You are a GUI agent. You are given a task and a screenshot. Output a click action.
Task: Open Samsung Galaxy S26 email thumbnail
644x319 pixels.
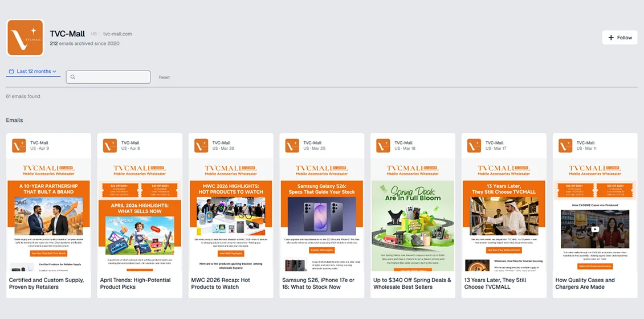(321, 215)
